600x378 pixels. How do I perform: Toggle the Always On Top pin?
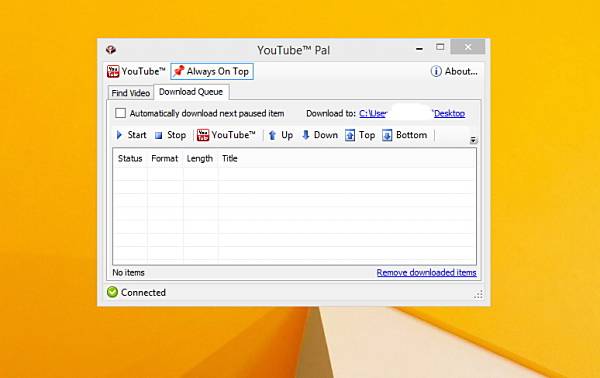pos(212,72)
